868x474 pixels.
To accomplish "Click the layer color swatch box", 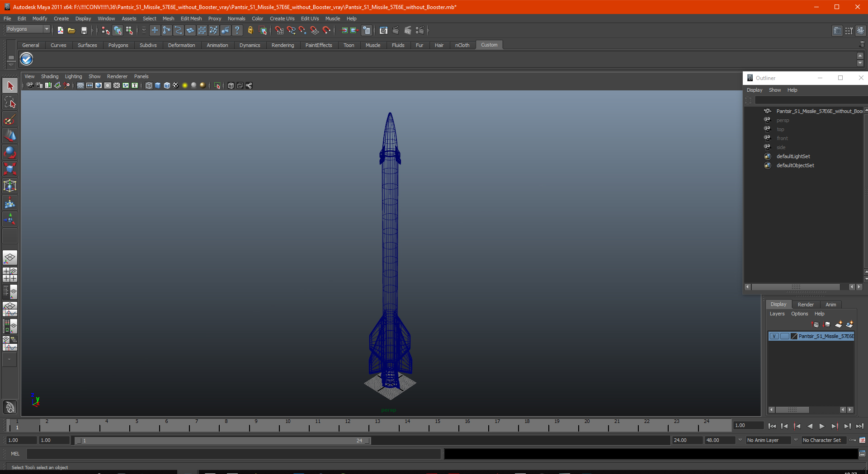I will (x=794, y=336).
